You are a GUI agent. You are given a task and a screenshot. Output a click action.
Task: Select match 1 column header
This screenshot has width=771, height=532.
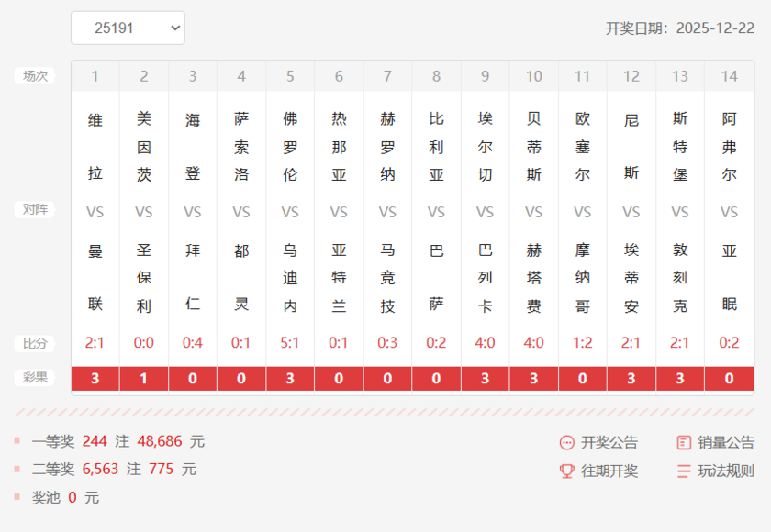95,76
